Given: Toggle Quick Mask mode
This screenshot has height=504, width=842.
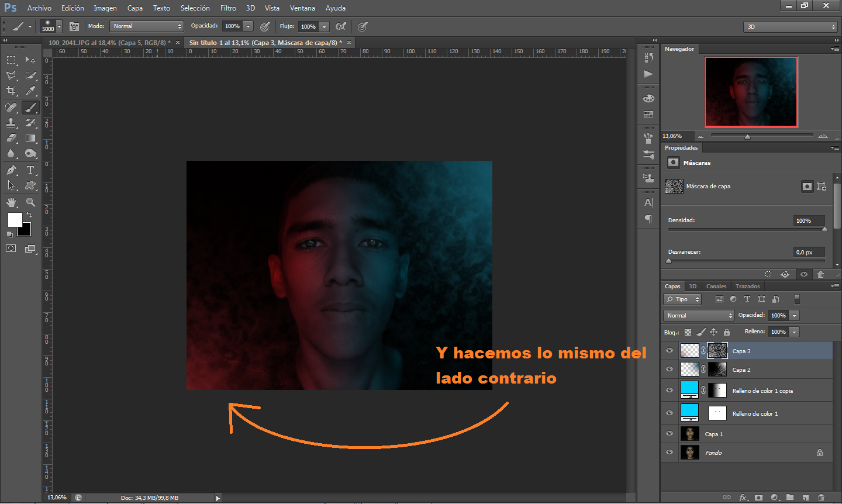Looking at the screenshot, I should [x=11, y=248].
